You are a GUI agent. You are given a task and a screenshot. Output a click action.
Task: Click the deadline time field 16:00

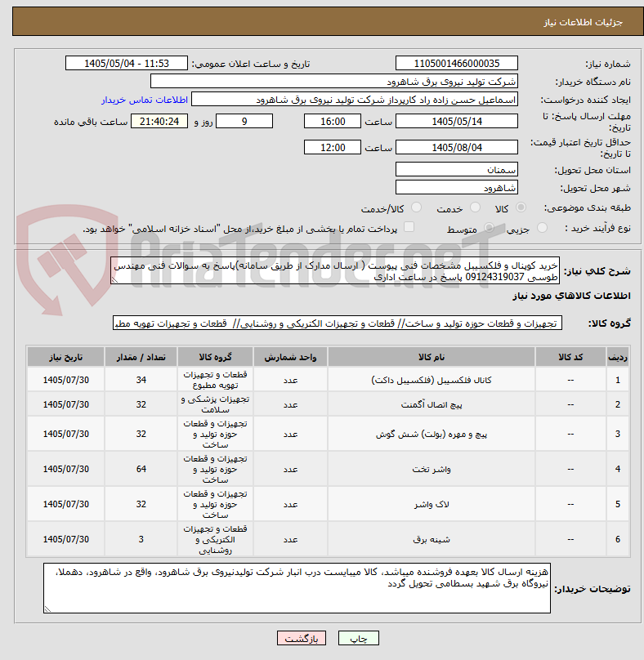(x=333, y=121)
